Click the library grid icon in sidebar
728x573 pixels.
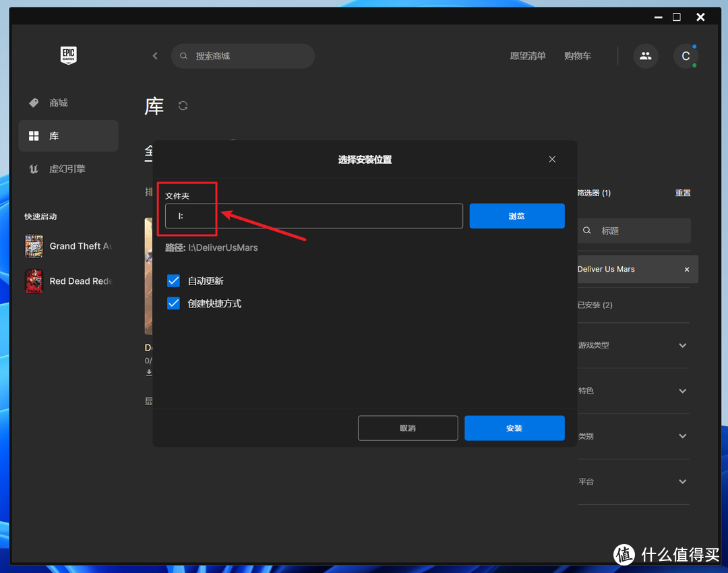pyautogui.click(x=34, y=135)
